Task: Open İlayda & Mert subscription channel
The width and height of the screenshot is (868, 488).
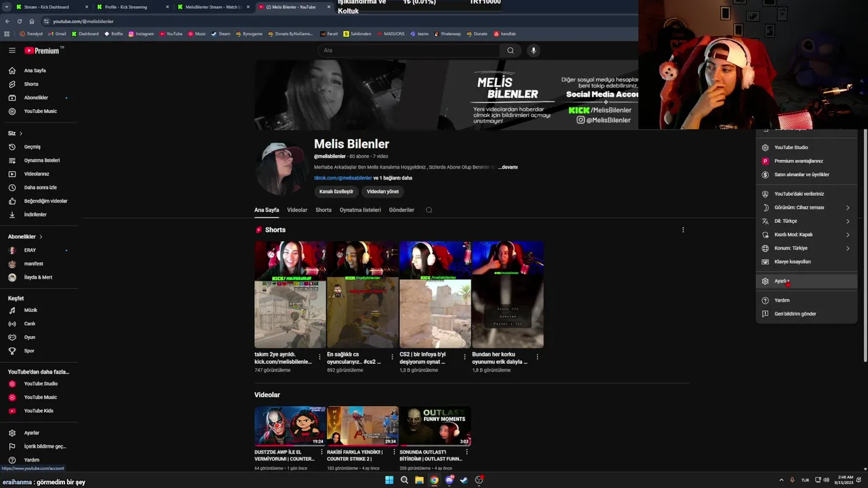Action: pyautogui.click(x=39, y=277)
